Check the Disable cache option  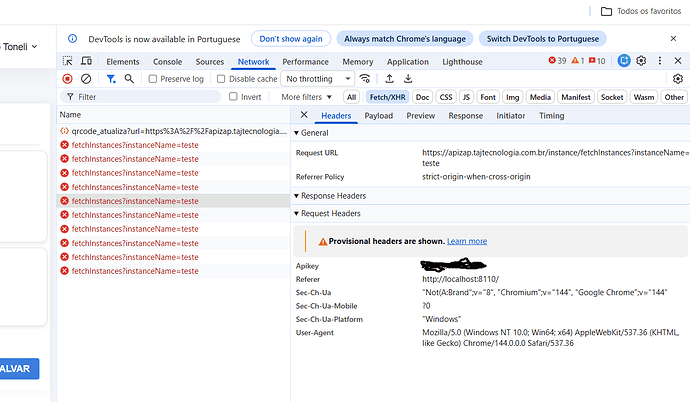222,79
